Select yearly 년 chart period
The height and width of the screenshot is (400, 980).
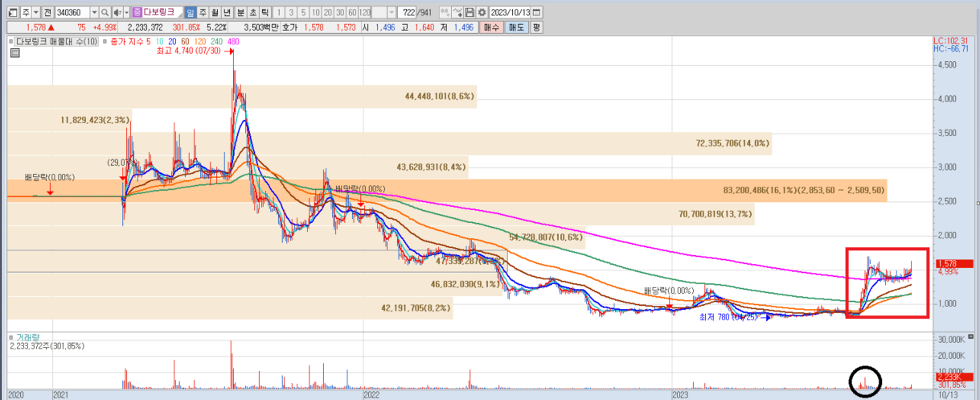point(227,12)
